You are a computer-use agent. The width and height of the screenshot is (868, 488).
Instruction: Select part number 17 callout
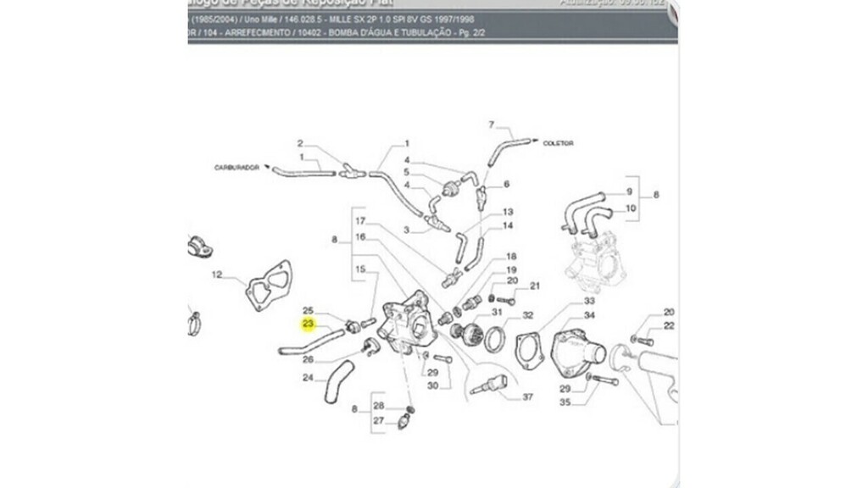click(359, 222)
